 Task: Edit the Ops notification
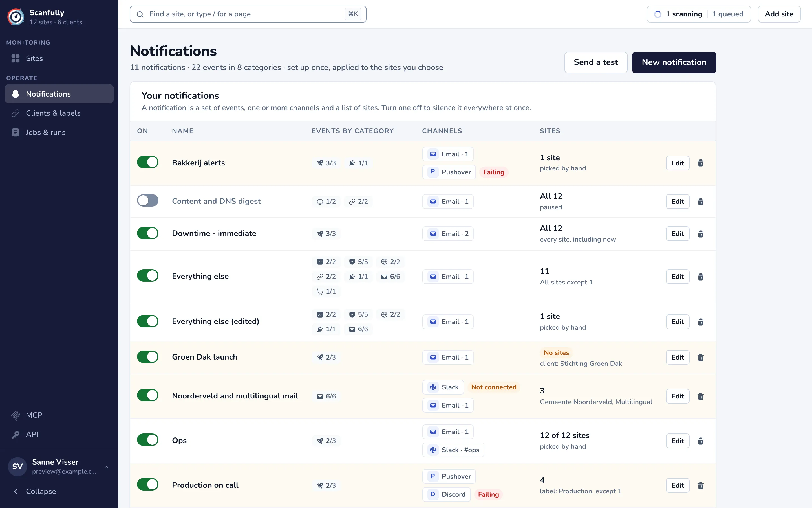pyautogui.click(x=678, y=441)
